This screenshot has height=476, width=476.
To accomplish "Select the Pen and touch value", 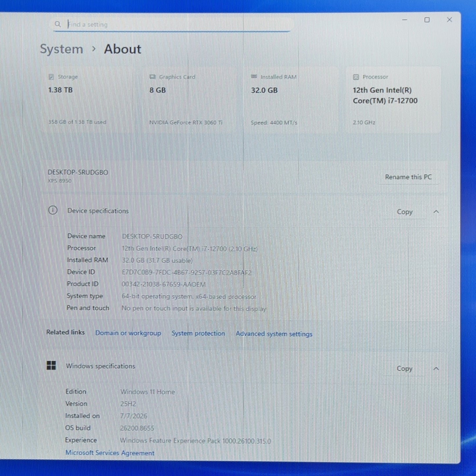I will (x=194, y=309).
